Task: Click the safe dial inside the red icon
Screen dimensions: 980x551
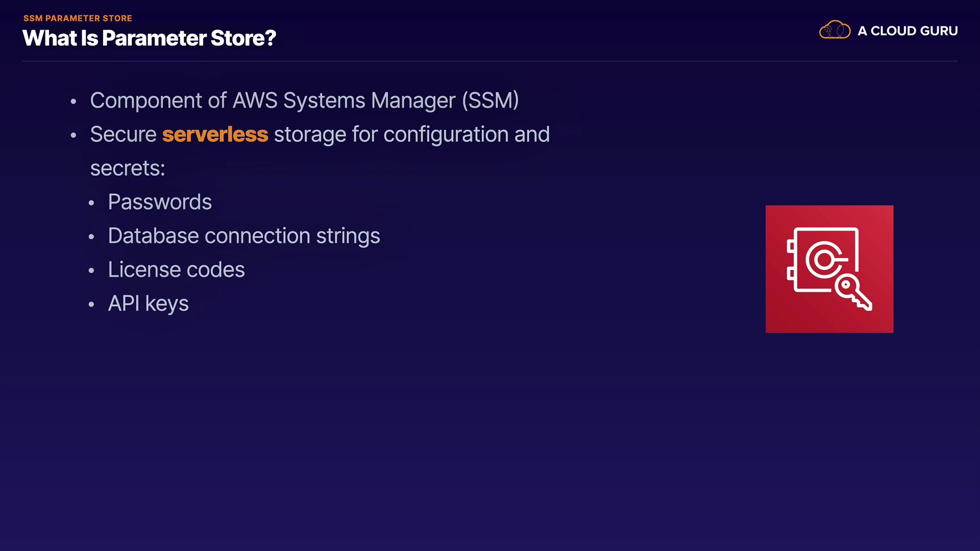Action: pos(824,260)
